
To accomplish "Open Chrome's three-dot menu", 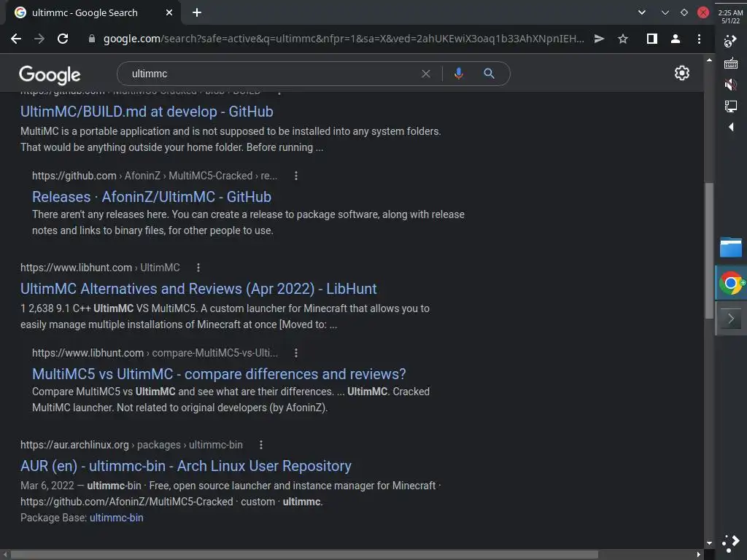I will [x=699, y=39].
